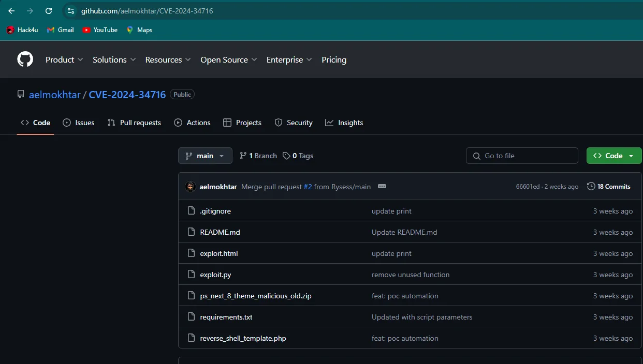Click the GitHub logo
643x364 pixels.
pos(25,59)
